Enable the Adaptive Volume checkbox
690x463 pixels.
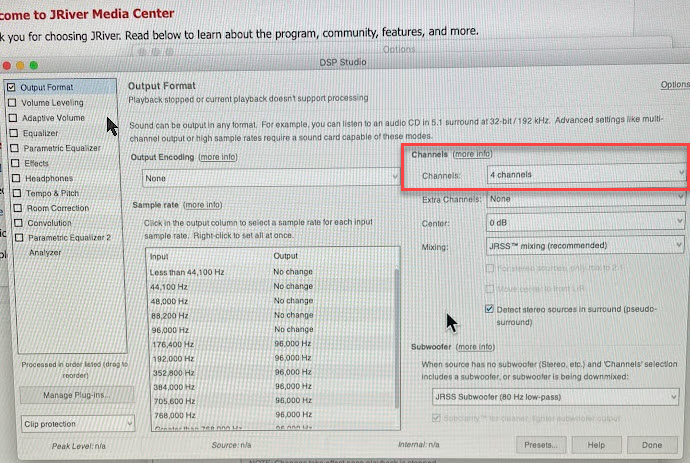pos(13,118)
